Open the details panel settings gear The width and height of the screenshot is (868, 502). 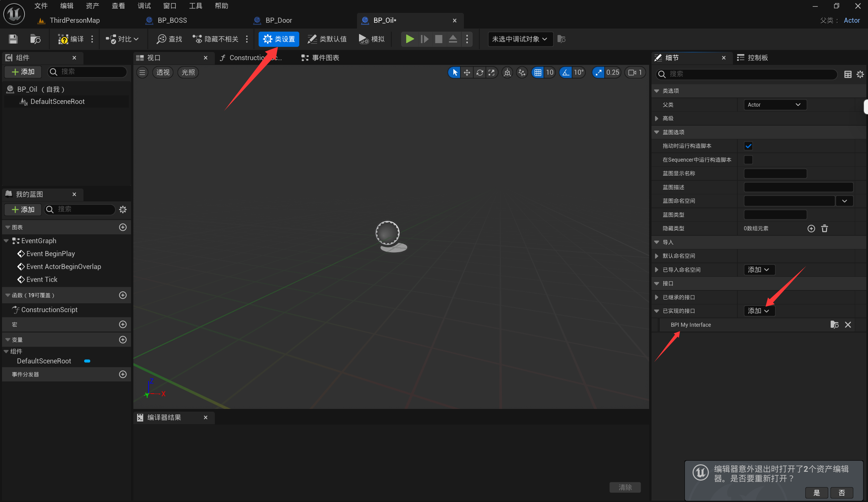860,74
